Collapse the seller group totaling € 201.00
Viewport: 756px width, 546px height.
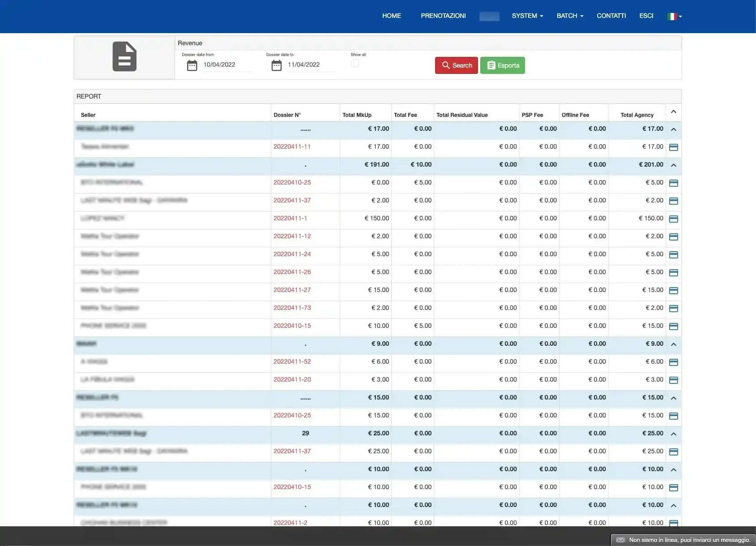[673, 165]
